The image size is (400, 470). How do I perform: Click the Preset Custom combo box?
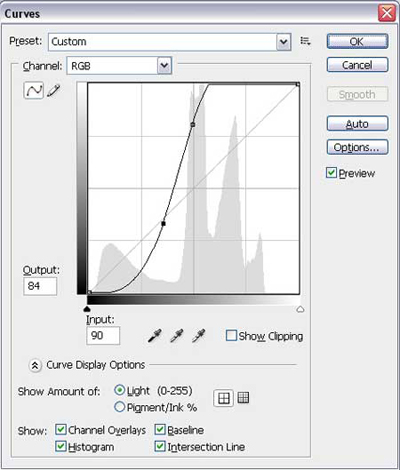point(170,42)
